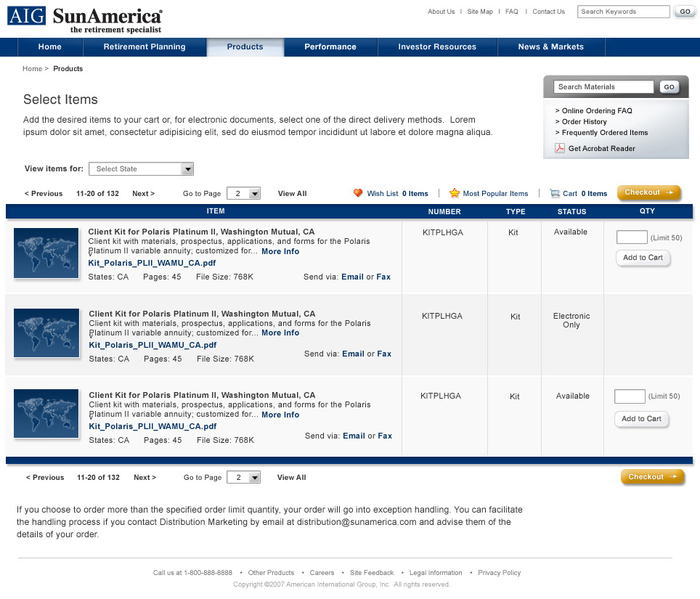Click the top Previous page link
Screen dimensions: 700x599
coord(44,194)
